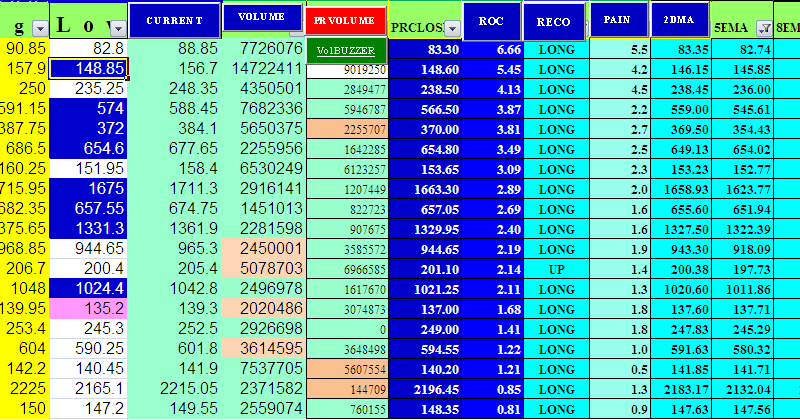This screenshot has width=800, height=420.
Task: Select the 5EMA cell 147.56
Action: tap(742, 410)
